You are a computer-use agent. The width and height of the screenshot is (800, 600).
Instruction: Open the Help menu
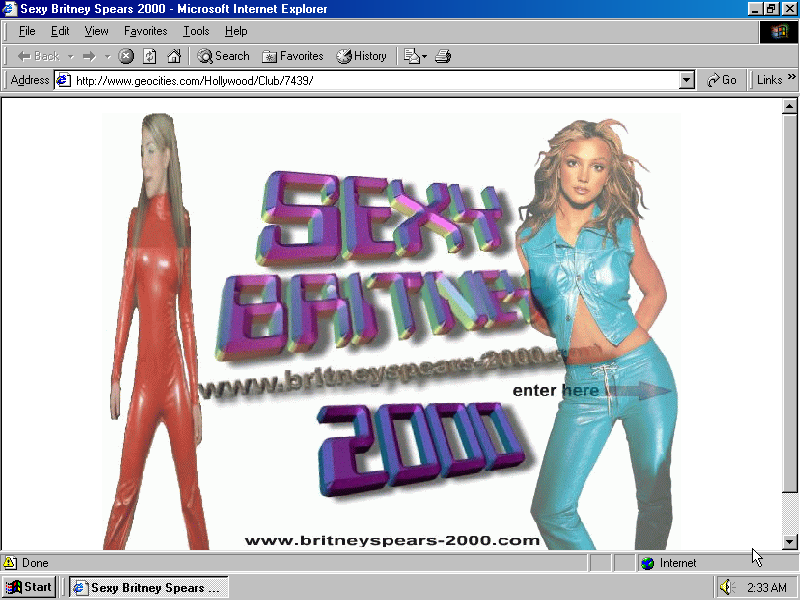236,31
